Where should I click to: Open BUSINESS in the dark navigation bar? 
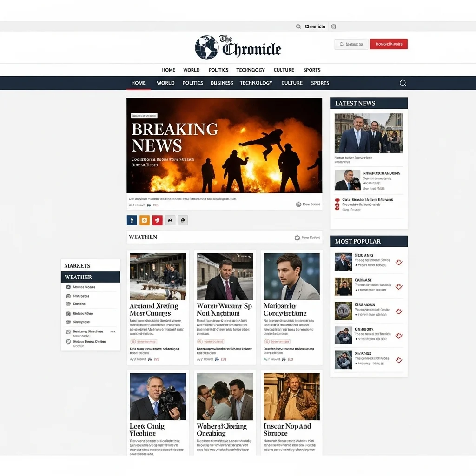222,83
